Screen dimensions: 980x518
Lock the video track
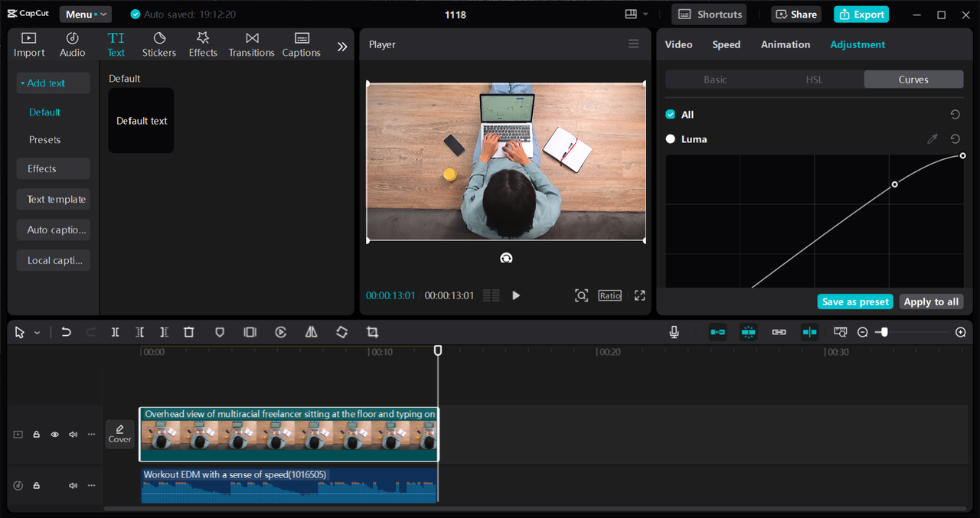[x=36, y=435]
